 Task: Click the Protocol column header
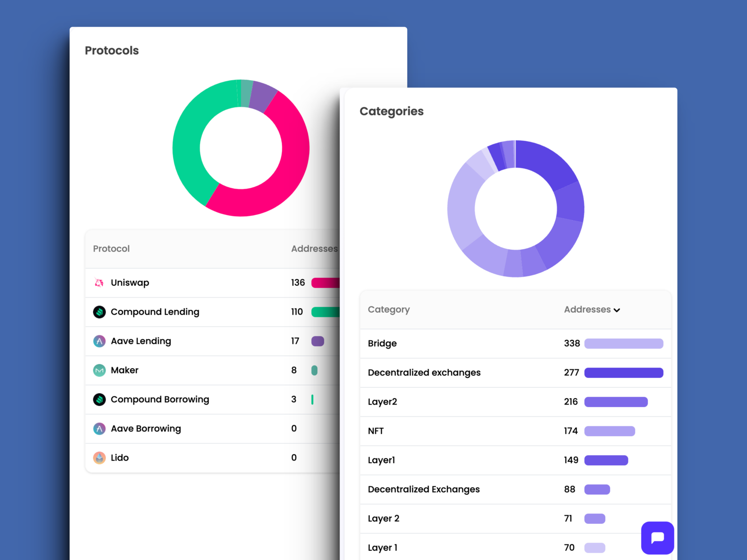tap(111, 249)
